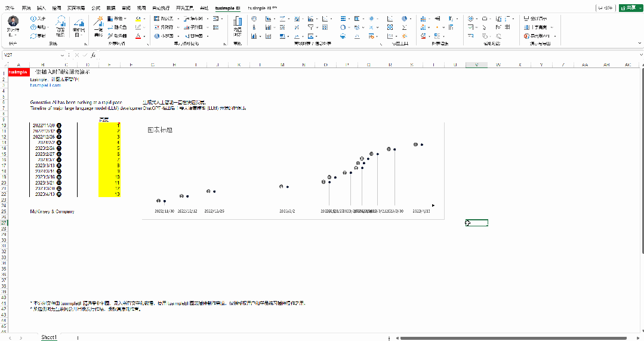
Task: Click the yellow fill color swatch
Action: pos(138,19)
